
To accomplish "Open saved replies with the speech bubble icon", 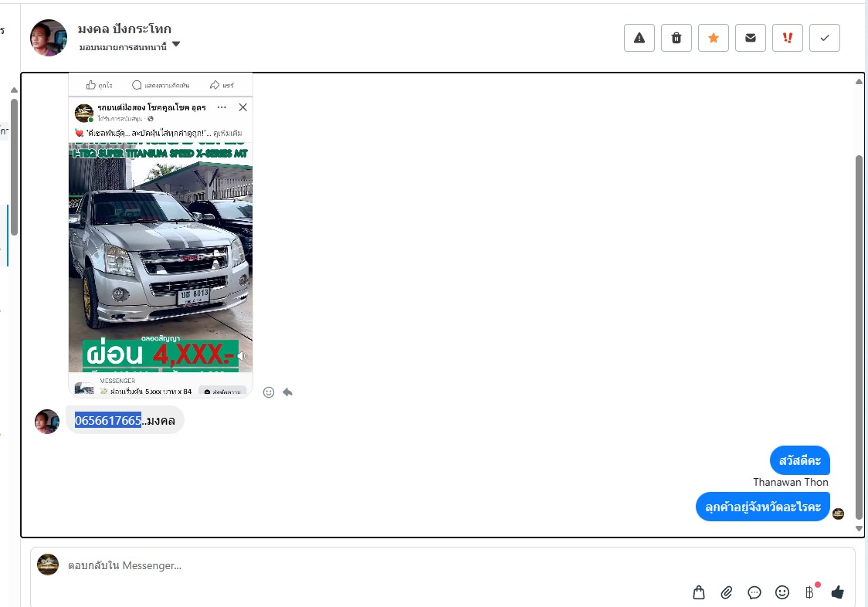I will pyautogui.click(x=754, y=592).
